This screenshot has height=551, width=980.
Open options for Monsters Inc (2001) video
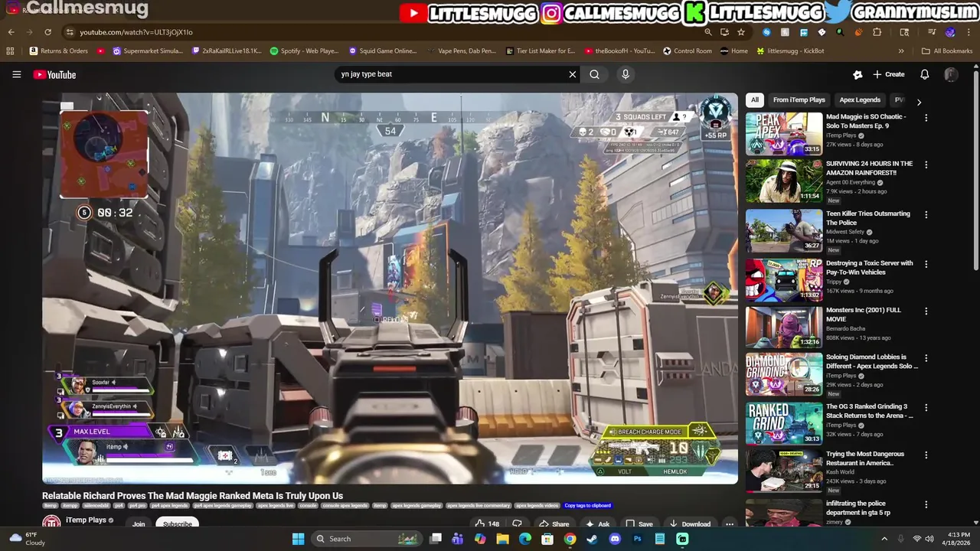point(926,311)
